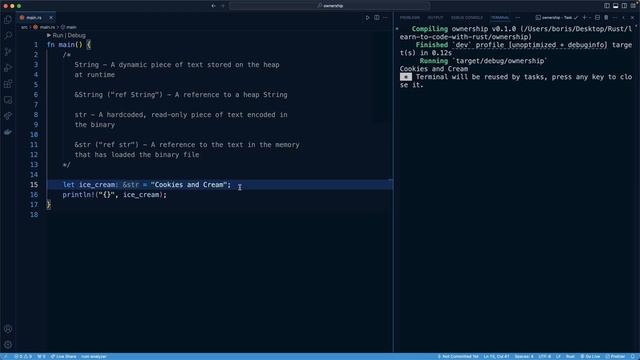Switch to the Debug Console tab
Viewport: 640px width, 360px height.
[467, 18]
